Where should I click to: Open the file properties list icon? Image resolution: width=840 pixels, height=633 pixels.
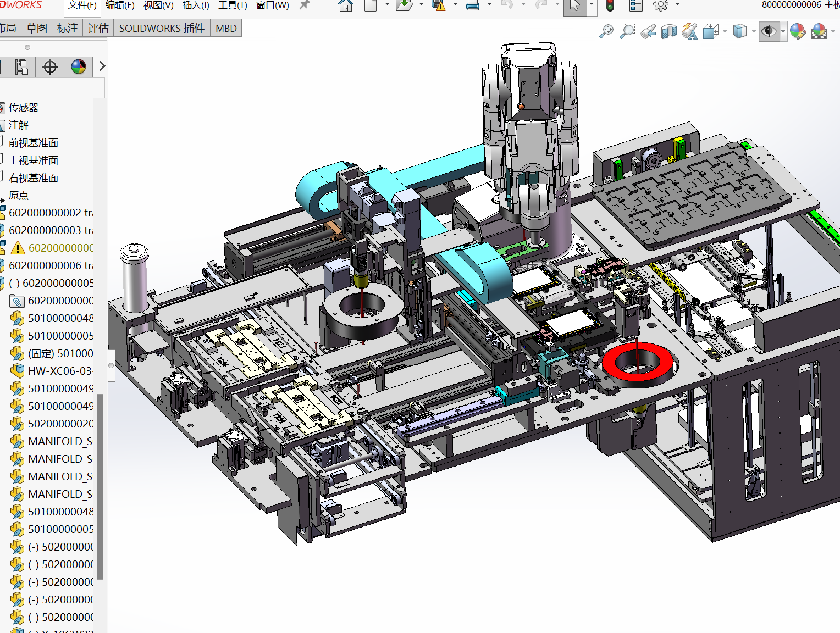pyautogui.click(x=636, y=5)
